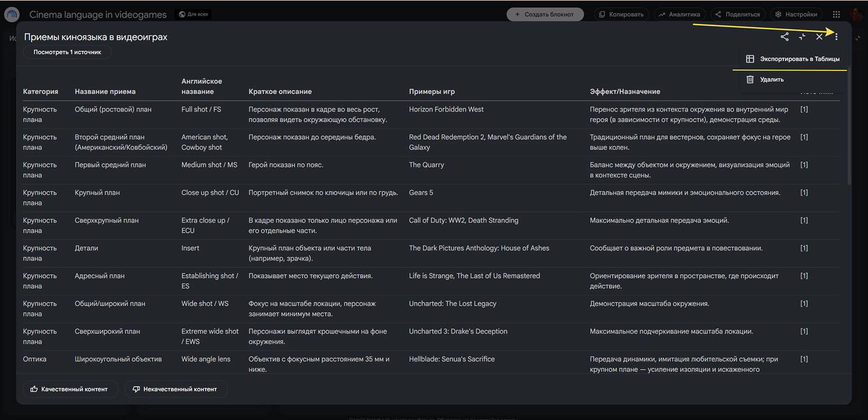This screenshot has width=868, height=420.
Task: Click "Uncharted 3: Drake's Deception" cell
Action: [458, 331]
